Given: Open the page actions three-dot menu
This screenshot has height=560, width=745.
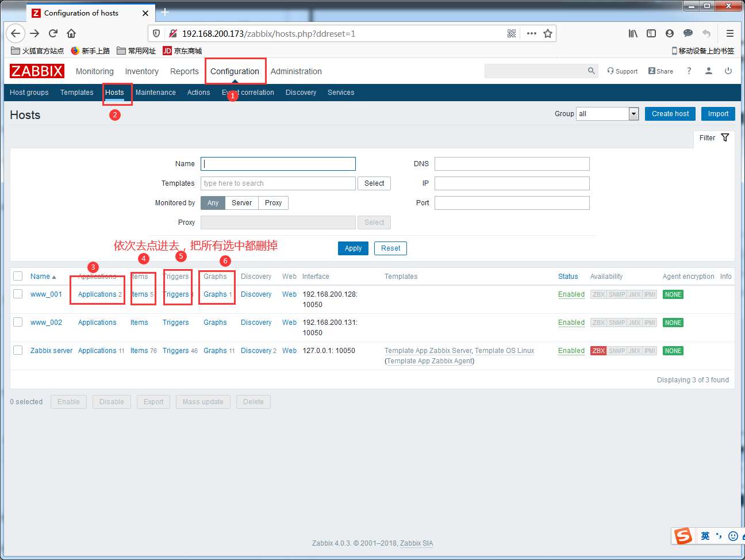Looking at the screenshot, I should [532, 33].
